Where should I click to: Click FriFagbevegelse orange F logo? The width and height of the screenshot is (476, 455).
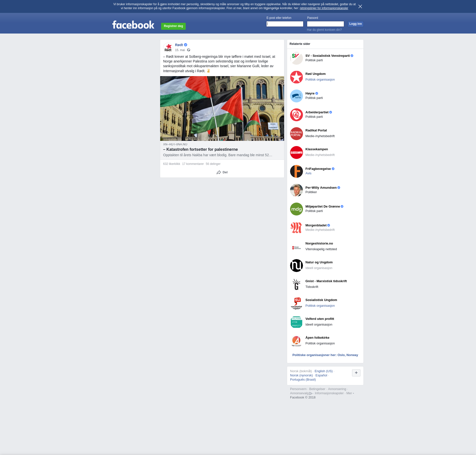[296, 171]
